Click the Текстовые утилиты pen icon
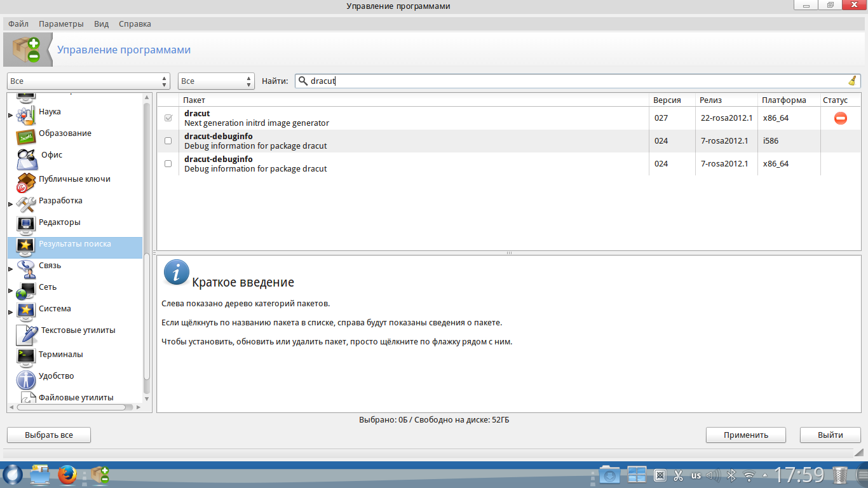The image size is (868, 488). 27,334
